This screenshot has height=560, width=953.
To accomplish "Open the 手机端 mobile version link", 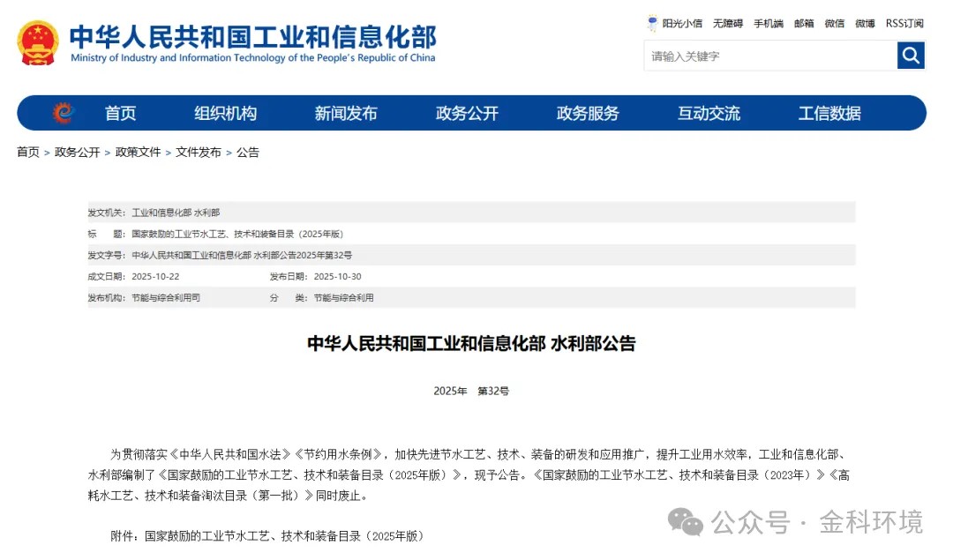I will tap(769, 23).
